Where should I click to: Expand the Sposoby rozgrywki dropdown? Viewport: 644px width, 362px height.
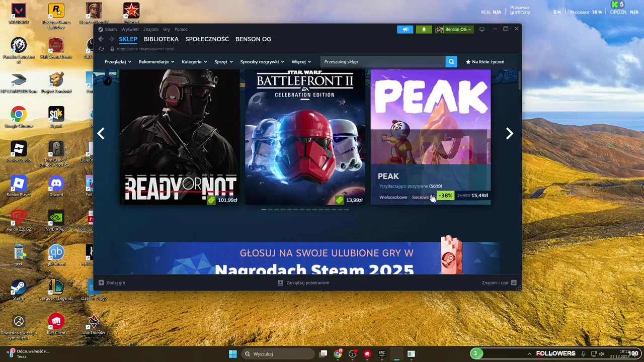(x=262, y=62)
